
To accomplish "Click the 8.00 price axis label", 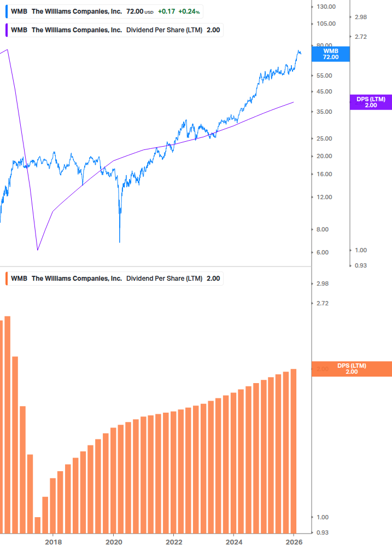I will 322,229.
